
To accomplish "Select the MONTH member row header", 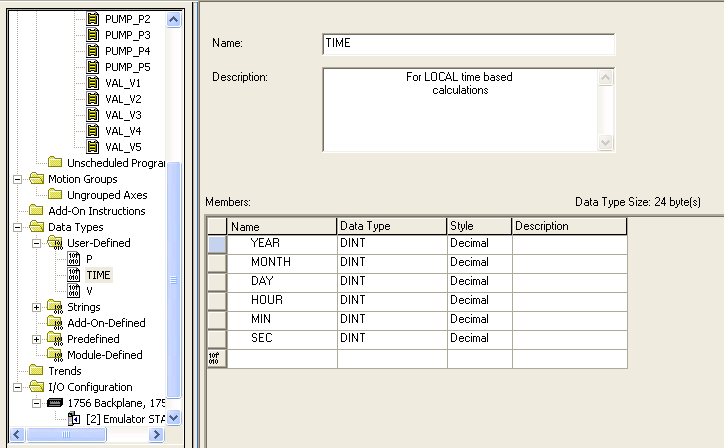I will click(217, 263).
